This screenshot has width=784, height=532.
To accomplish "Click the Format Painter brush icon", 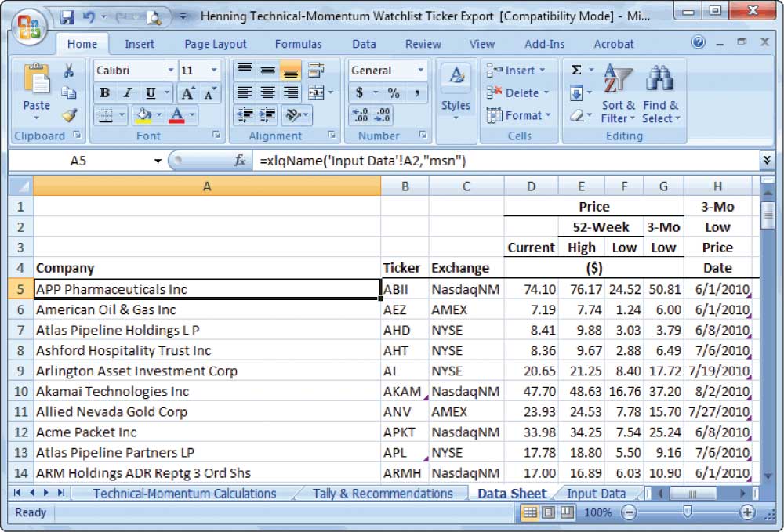I will click(x=69, y=115).
